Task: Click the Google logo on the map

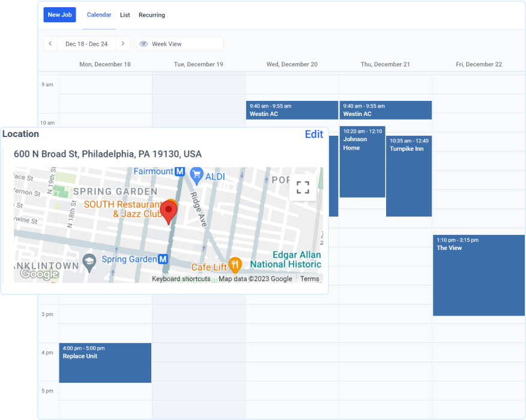Action: [38, 275]
